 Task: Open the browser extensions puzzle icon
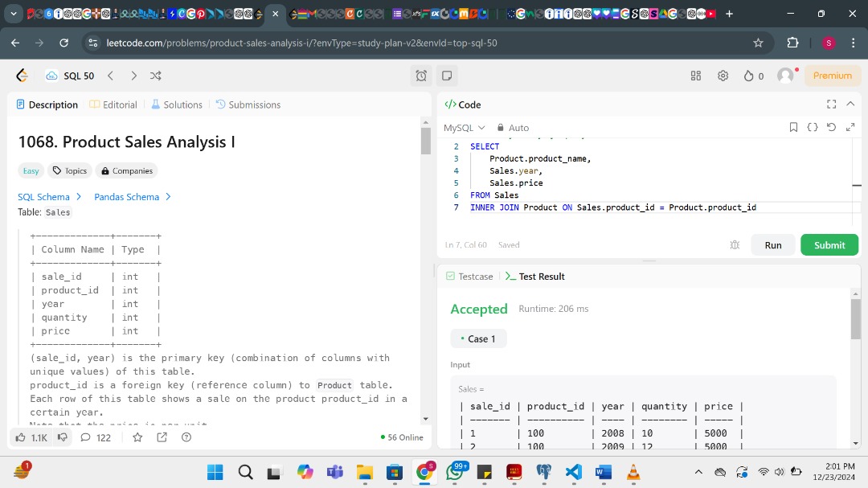tap(792, 43)
